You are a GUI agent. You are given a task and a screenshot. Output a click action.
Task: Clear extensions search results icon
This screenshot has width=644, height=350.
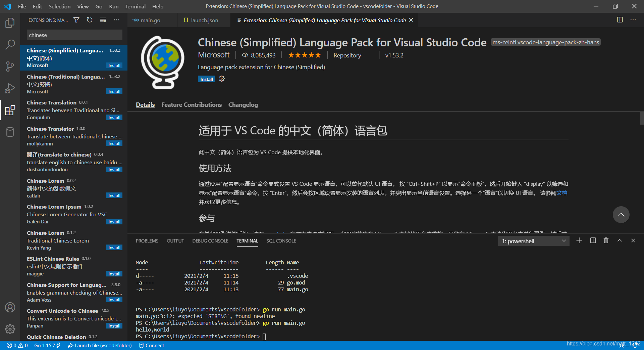point(103,20)
